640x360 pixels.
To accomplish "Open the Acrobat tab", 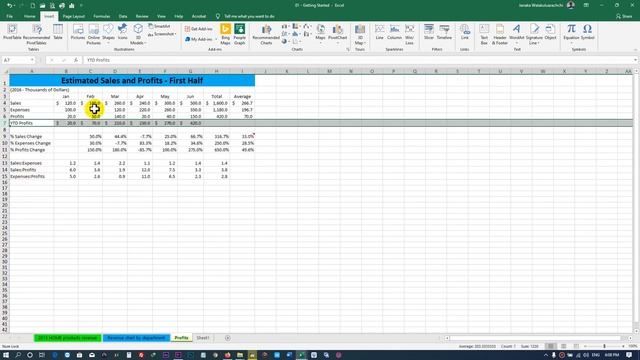I will 199,16.
